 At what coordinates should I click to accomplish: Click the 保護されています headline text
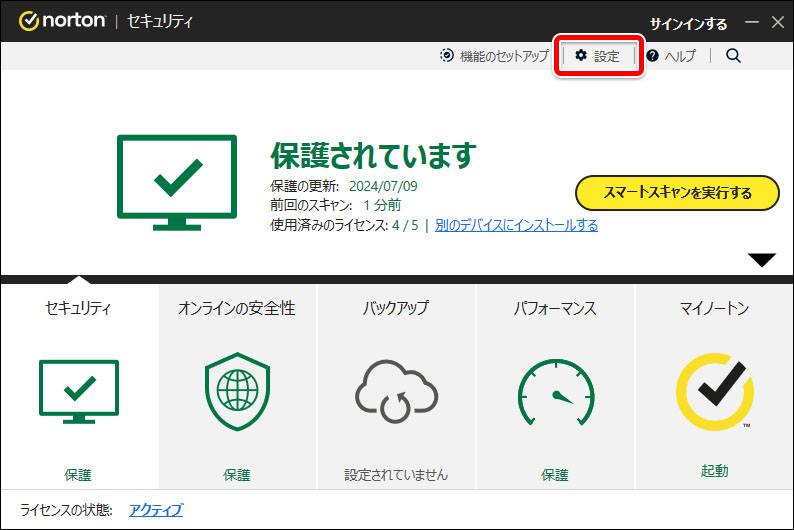pos(373,155)
